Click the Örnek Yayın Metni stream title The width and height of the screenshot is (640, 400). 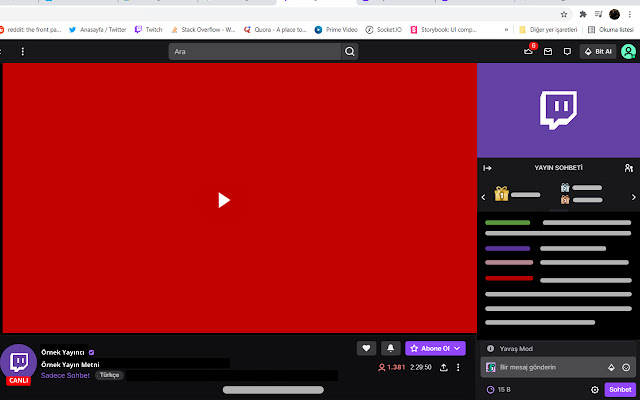tap(70, 364)
